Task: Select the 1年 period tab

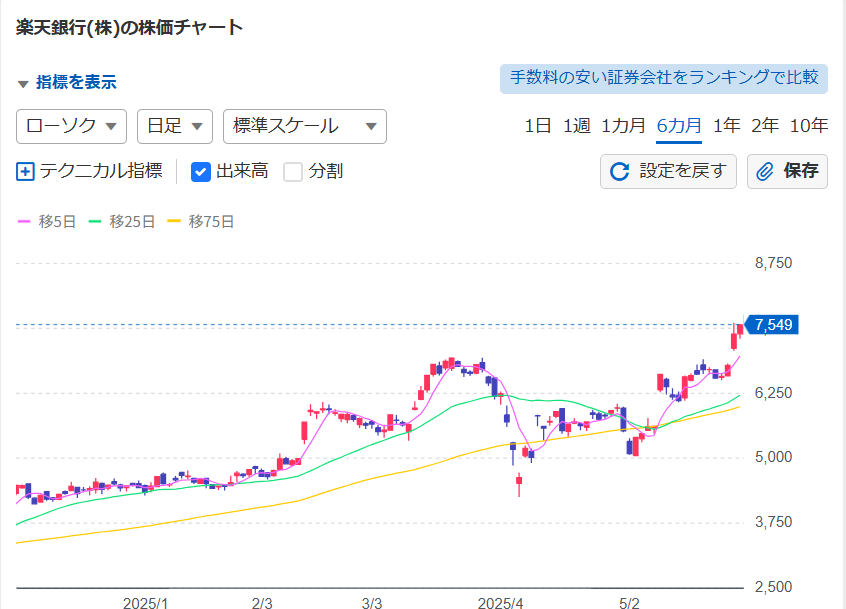Action: 726,126
